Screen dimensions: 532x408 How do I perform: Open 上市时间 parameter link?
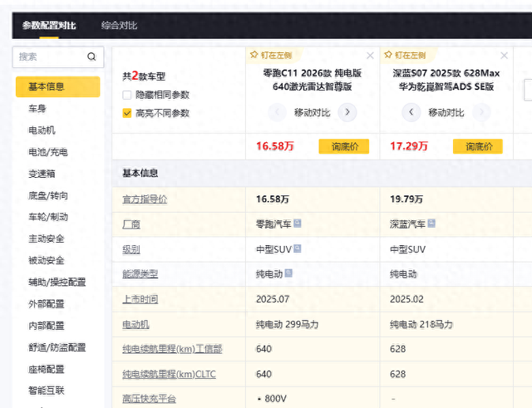click(x=140, y=299)
